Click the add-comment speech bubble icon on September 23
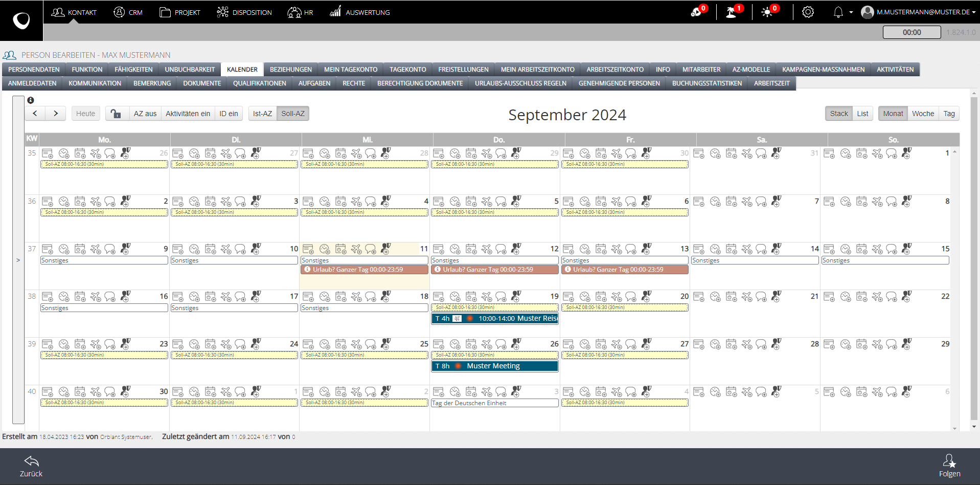980x485 pixels. [x=110, y=344]
